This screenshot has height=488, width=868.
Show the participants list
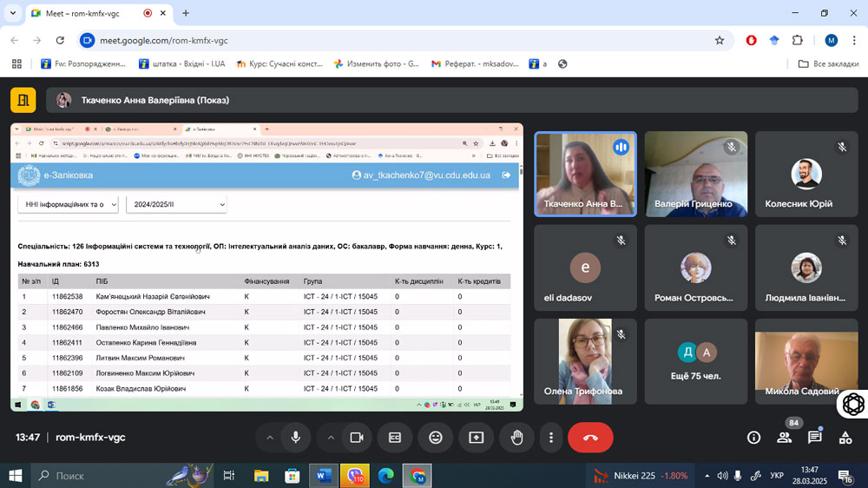[x=785, y=438]
